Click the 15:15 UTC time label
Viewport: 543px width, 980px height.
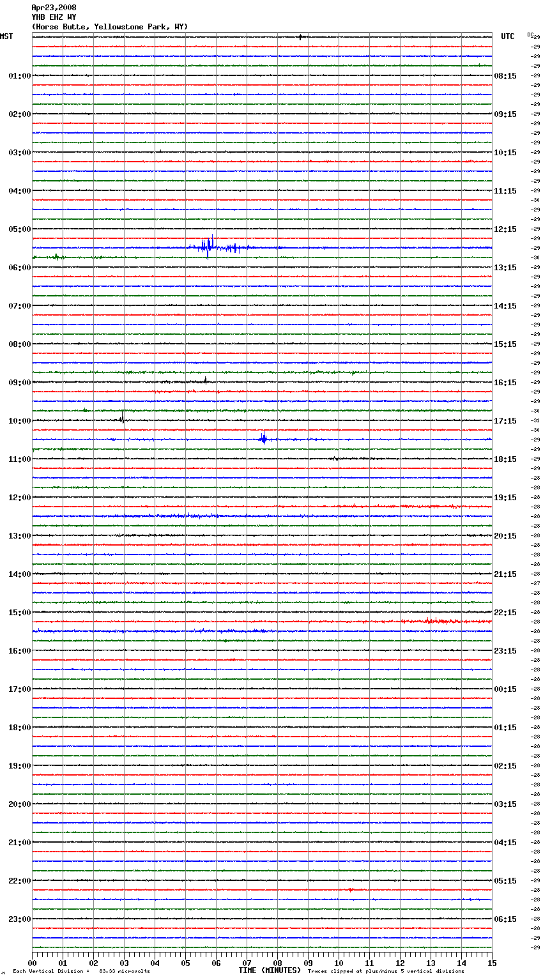(x=505, y=344)
